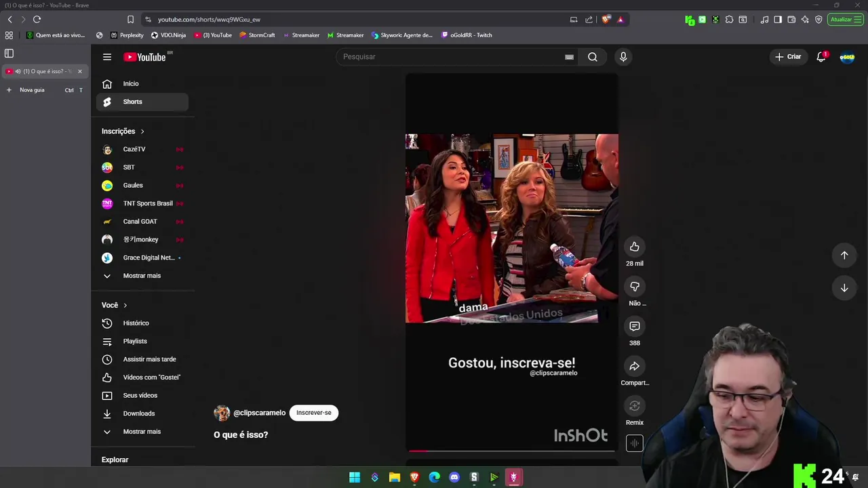Open the on-screen keyboard in search box
868x488 pixels.
tap(569, 57)
